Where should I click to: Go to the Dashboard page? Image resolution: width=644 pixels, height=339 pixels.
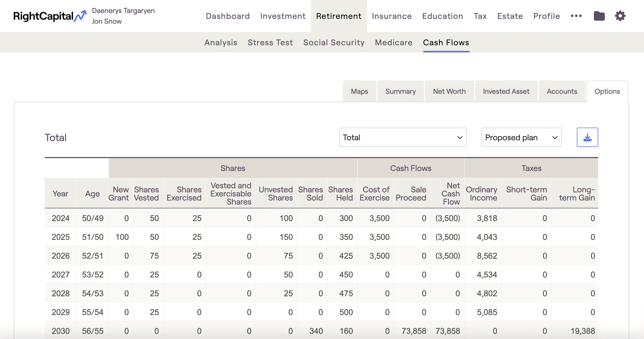(228, 16)
